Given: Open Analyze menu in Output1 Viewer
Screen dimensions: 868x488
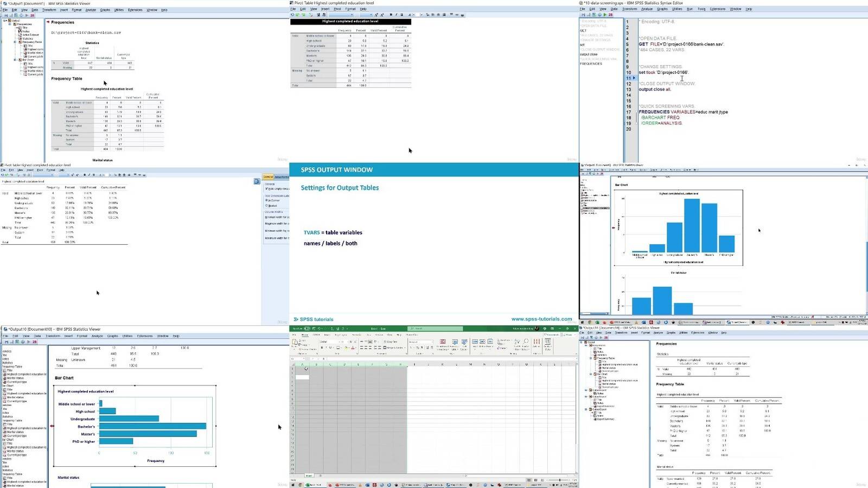Looking at the screenshot, I should tap(91, 10).
